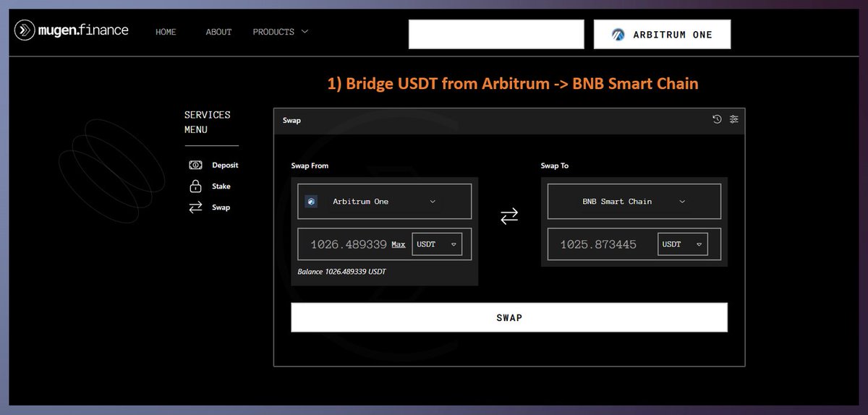Click the Swap panel title
Viewport: 868px width, 415px height.
click(x=292, y=120)
